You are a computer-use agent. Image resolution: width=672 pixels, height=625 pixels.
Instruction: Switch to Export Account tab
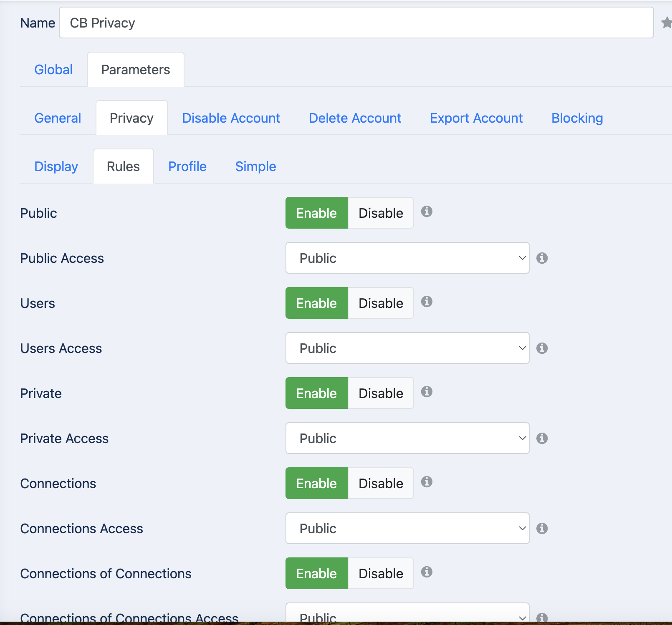[476, 118]
